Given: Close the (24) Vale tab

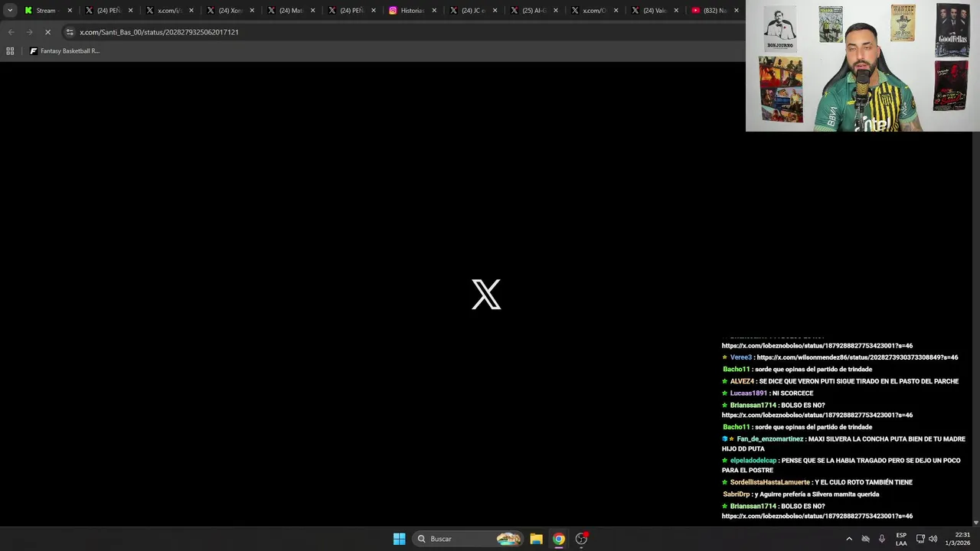Looking at the screenshot, I should (676, 11).
